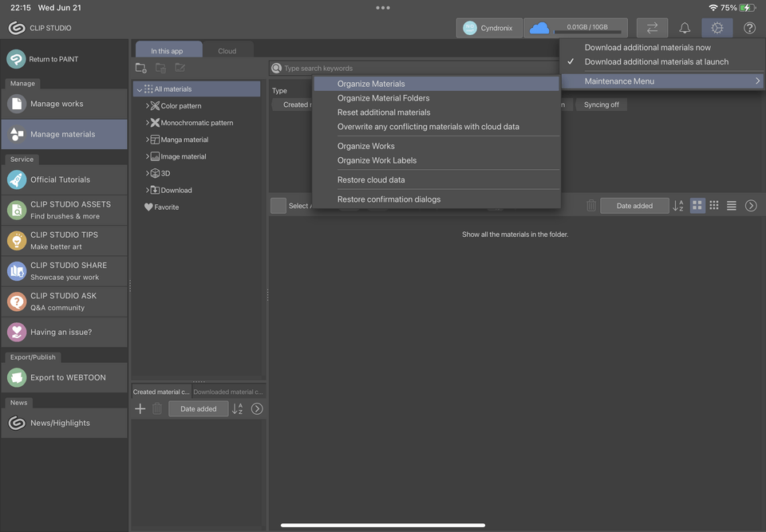This screenshot has width=766, height=532.
Task: Click the new folder icon
Action: 141,68
